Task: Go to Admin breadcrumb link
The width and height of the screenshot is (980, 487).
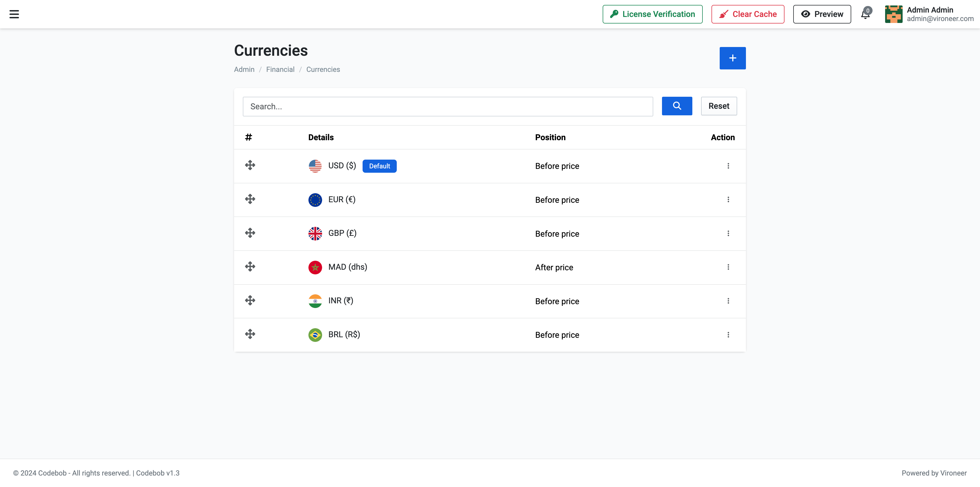Action: 244,70
